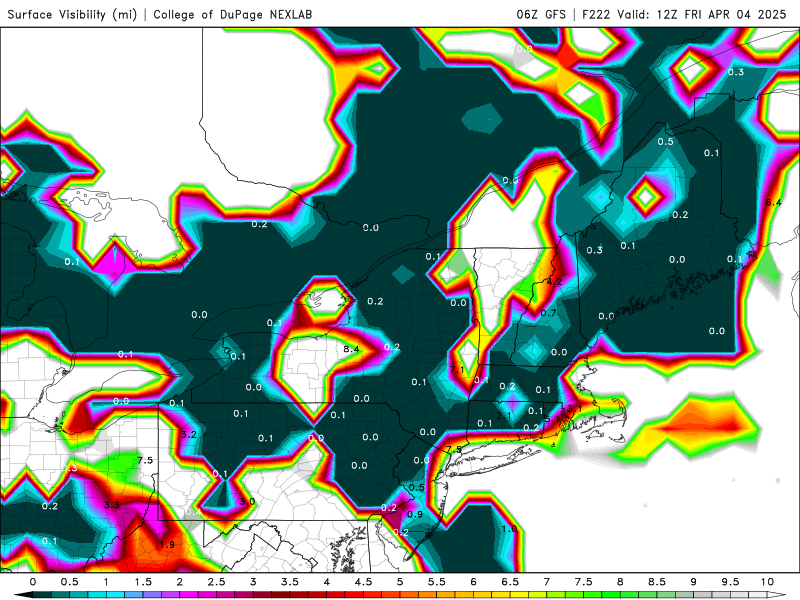Click the "06Z GFS" model run label
The width and height of the screenshot is (800, 600).
[541, 14]
